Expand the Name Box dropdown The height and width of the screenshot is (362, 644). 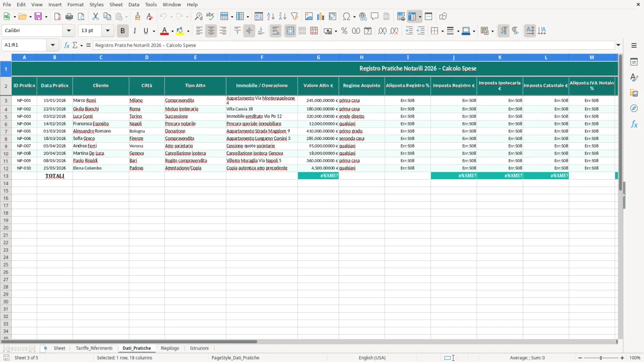53,45
